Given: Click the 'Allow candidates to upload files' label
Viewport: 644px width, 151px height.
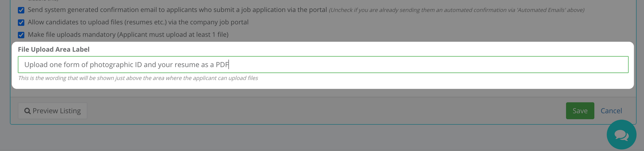Looking at the screenshot, I should click(138, 22).
